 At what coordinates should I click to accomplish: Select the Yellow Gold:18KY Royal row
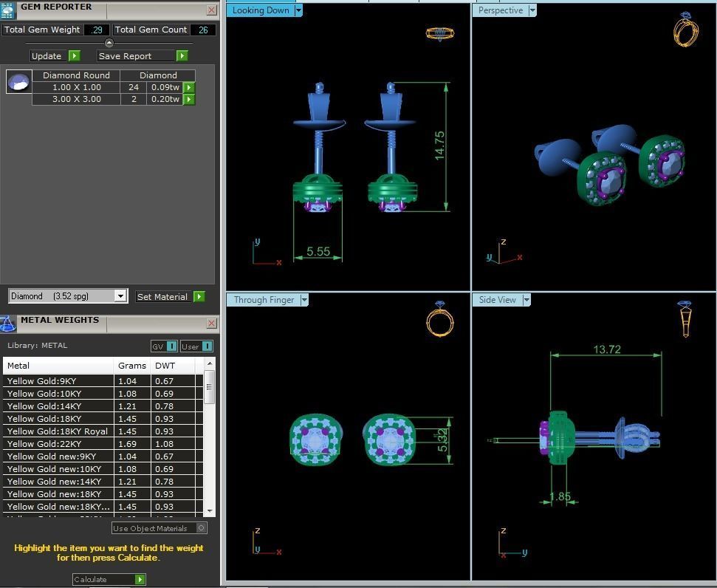click(x=103, y=431)
